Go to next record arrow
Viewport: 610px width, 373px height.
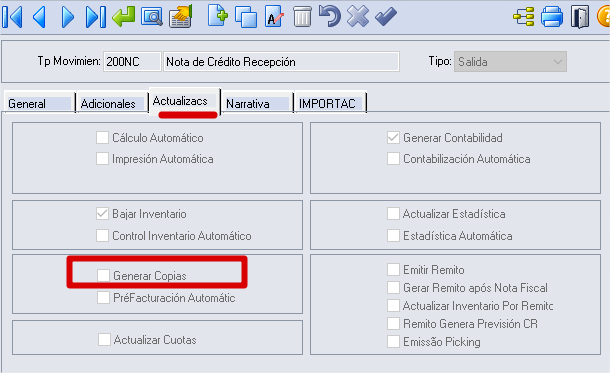point(67,17)
